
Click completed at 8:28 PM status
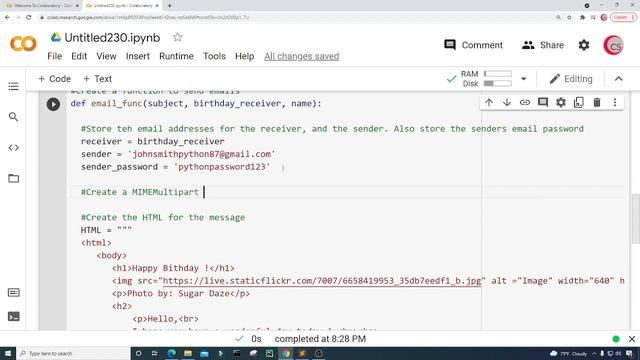click(320, 339)
